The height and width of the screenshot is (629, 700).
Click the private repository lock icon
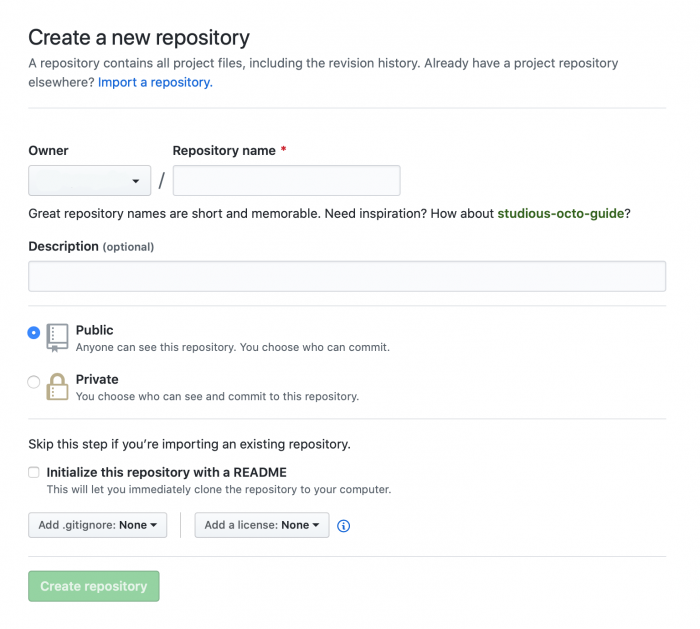click(x=58, y=387)
